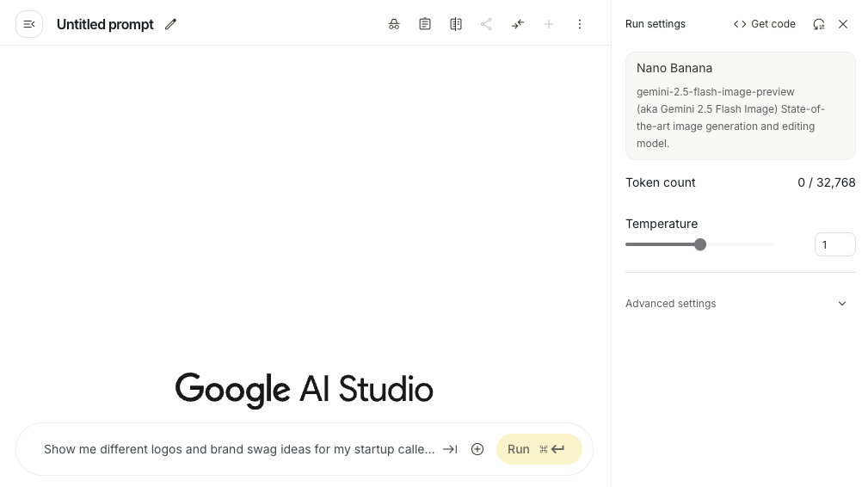868x487 pixels.
Task: Edit the Untitled prompt title pencil icon
Action: 170,24
